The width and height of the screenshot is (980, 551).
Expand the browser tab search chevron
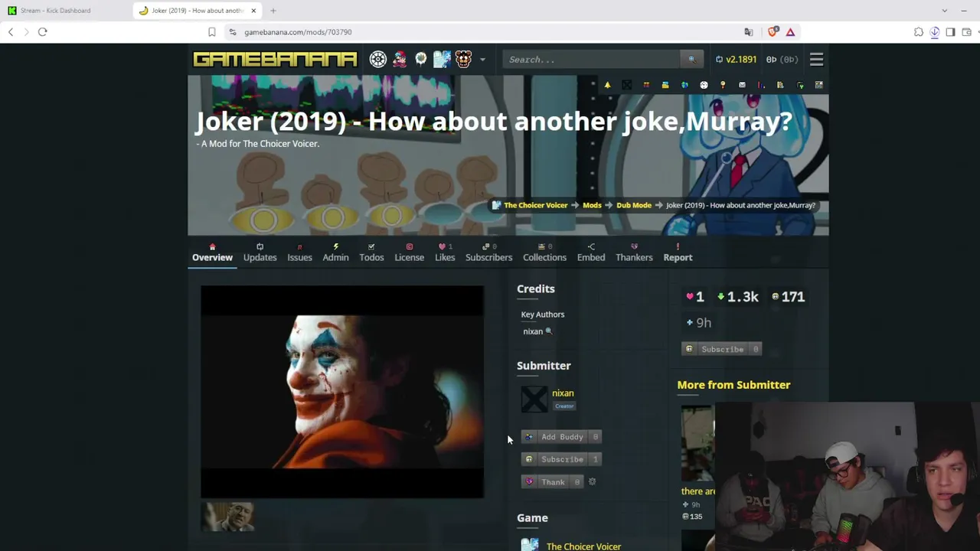coord(944,11)
